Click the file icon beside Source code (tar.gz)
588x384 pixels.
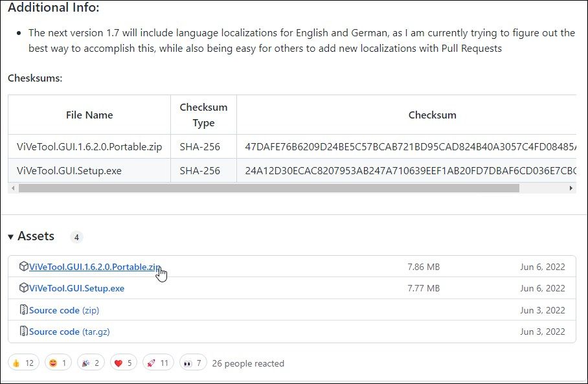pos(25,332)
